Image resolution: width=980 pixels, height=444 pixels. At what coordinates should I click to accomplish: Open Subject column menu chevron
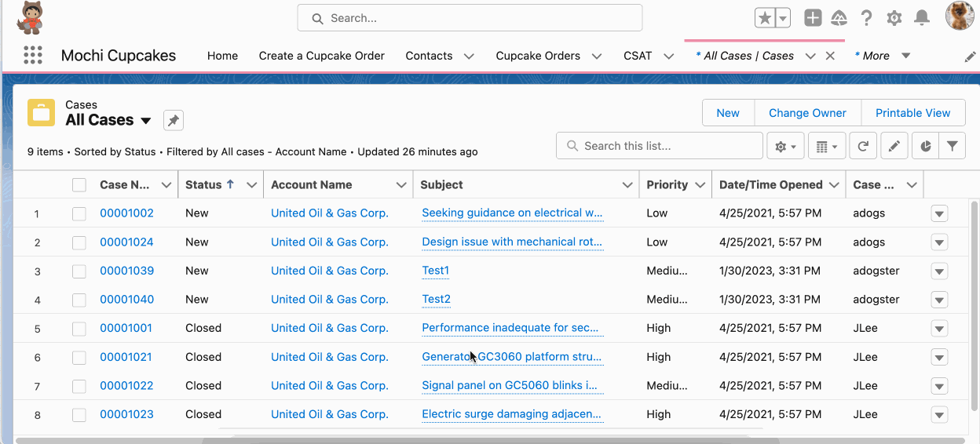coord(627,185)
